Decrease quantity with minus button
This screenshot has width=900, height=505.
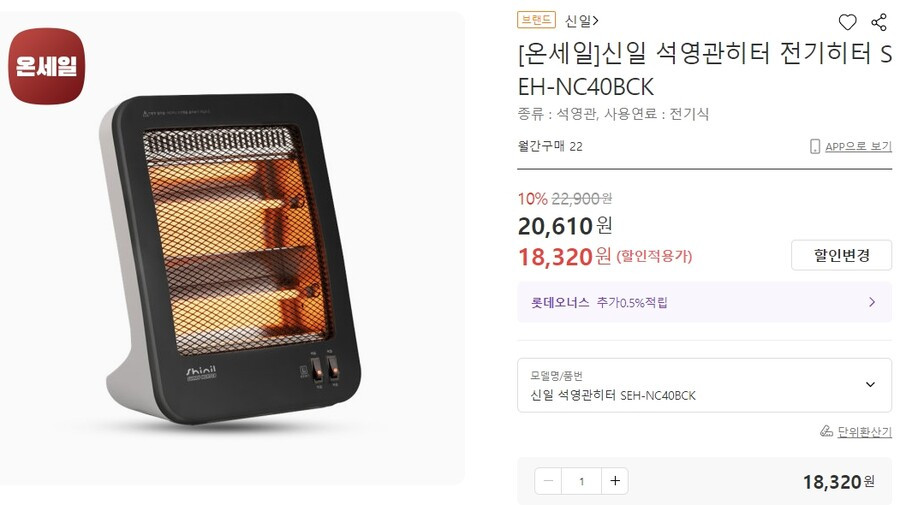(x=548, y=481)
